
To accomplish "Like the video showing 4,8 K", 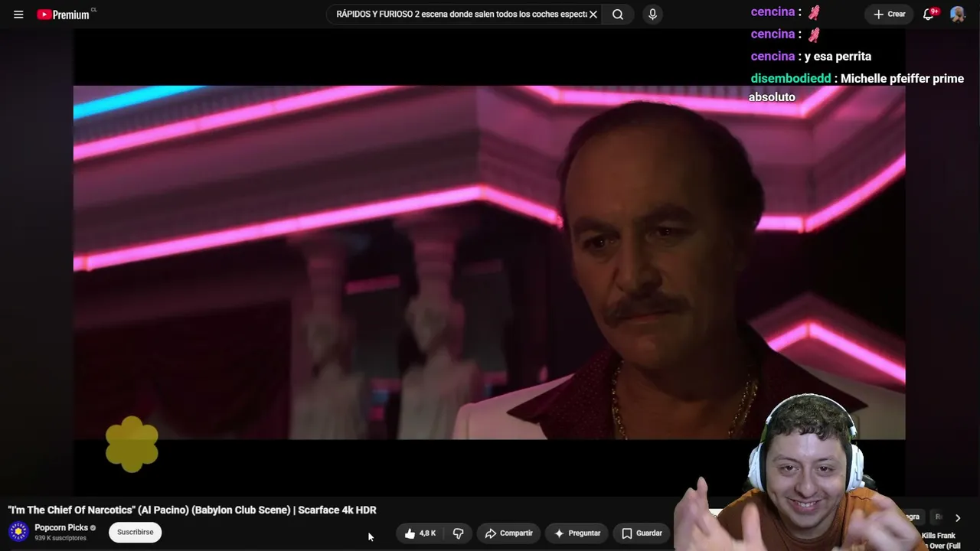I will 420,533.
